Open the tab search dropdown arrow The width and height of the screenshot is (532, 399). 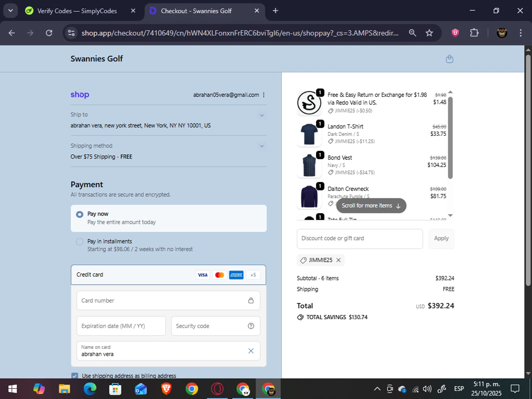(x=10, y=11)
